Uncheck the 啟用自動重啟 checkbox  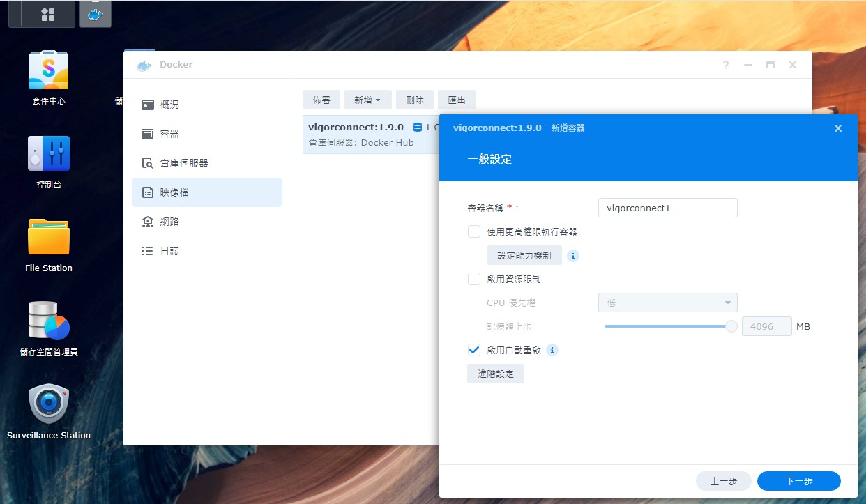[x=474, y=350]
